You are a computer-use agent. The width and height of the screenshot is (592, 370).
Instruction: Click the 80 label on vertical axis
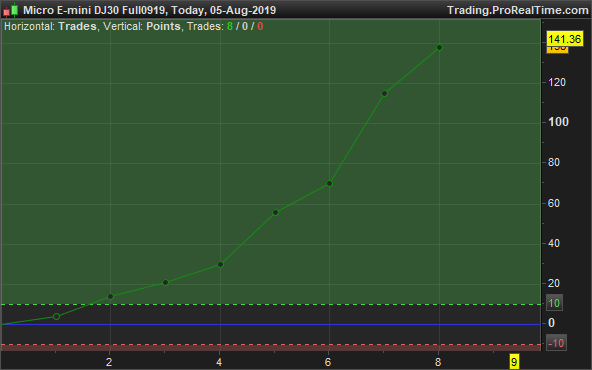(x=554, y=162)
